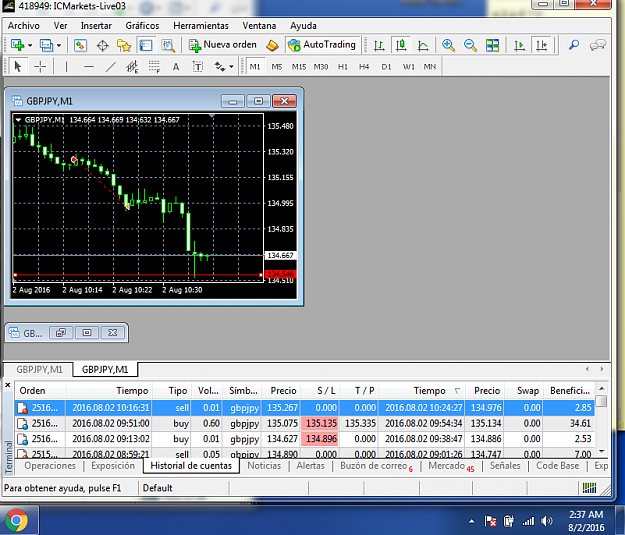Toggle chart shift icon
The width and height of the screenshot is (625, 535).
541,45
